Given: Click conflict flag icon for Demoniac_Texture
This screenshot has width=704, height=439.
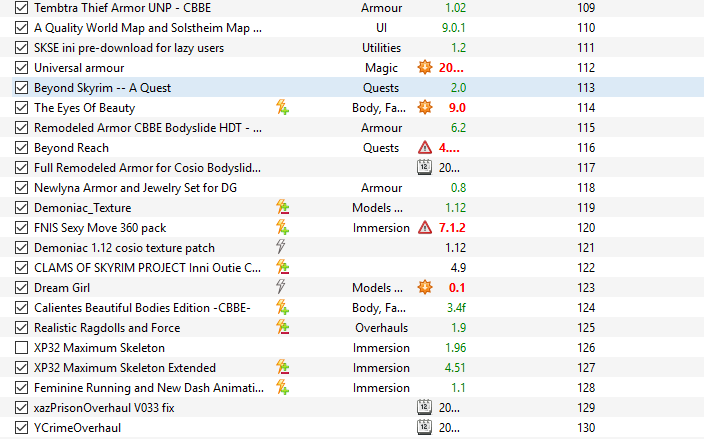Looking at the screenshot, I should (282, 207).
